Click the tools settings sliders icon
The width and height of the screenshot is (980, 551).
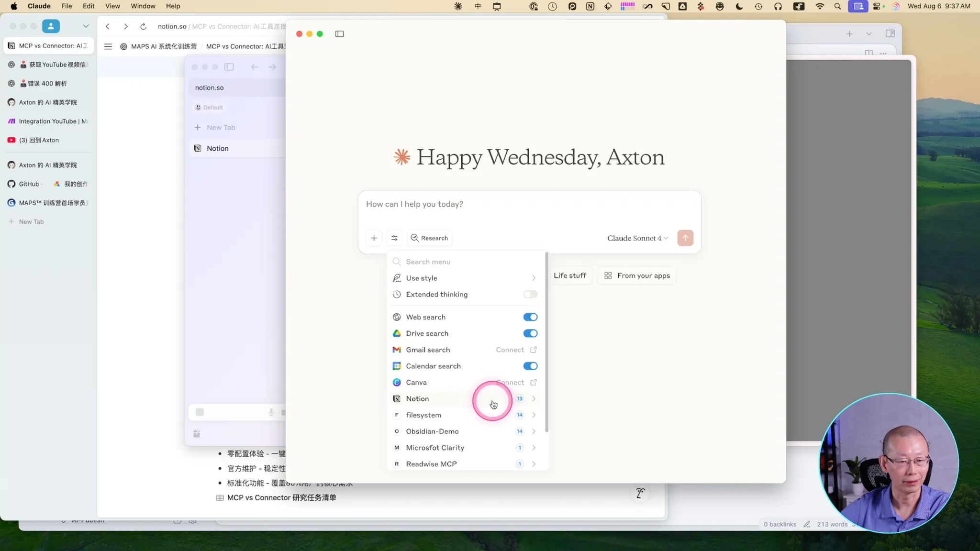pos(394,238)
